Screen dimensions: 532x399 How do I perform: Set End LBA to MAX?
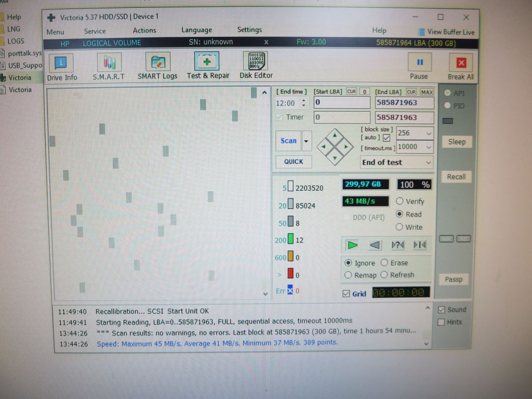pos(427,92)
